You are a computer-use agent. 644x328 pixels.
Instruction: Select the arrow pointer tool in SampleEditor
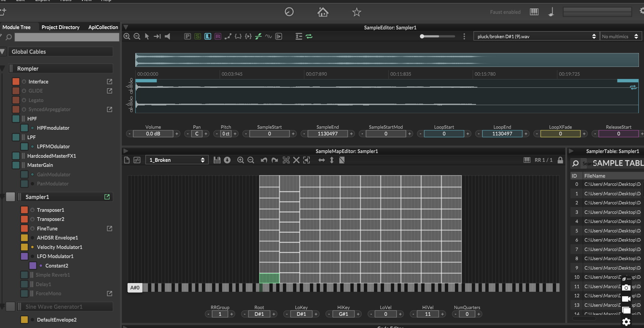tap(147, 36)
